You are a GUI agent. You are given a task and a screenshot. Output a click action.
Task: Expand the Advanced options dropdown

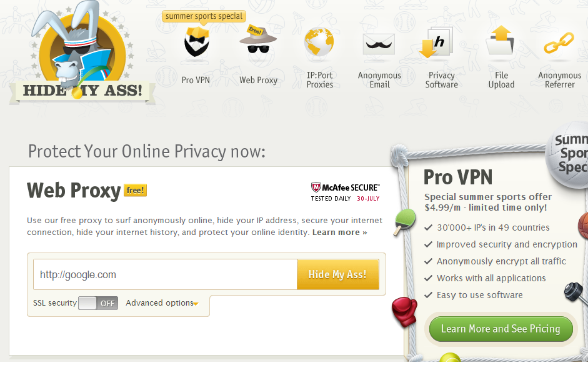[x=162, y=303]
